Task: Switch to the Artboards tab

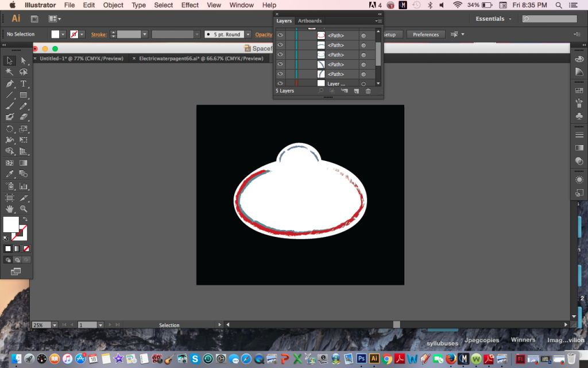Action: click(x=310, y=21)
